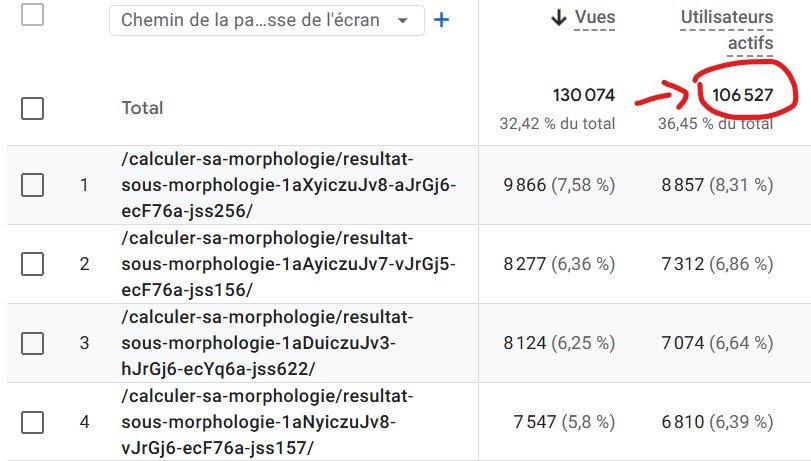
Task: Enable the checkbox for row 3
Action: pos(32,342)
